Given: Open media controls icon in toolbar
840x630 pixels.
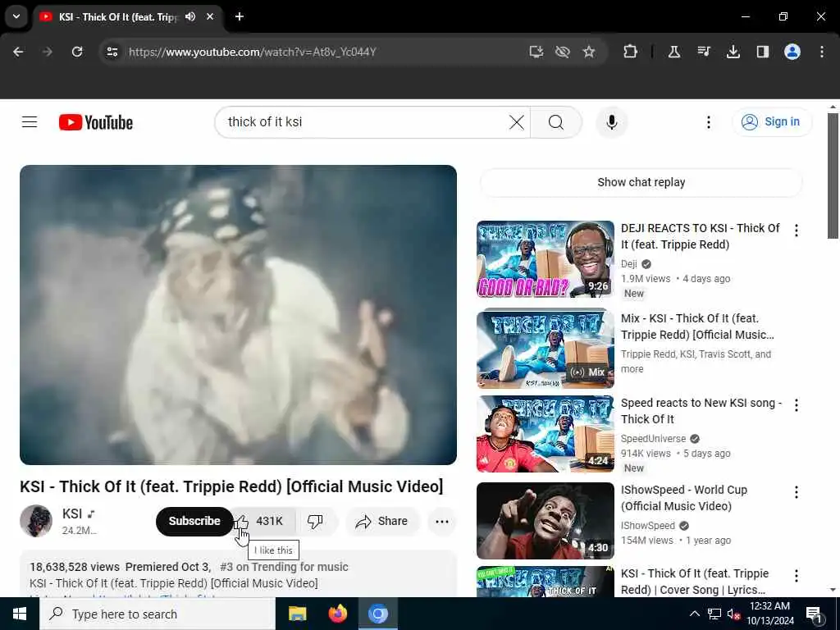Looking at the screenshot, I should coord(703,52).
